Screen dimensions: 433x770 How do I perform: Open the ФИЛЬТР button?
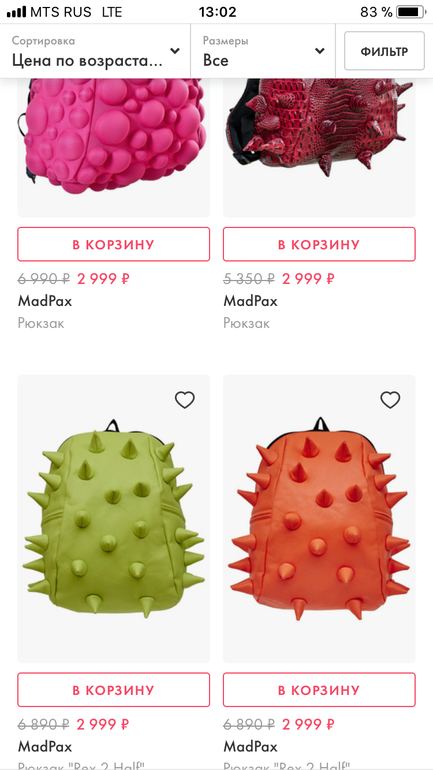[x=384, y=51]
